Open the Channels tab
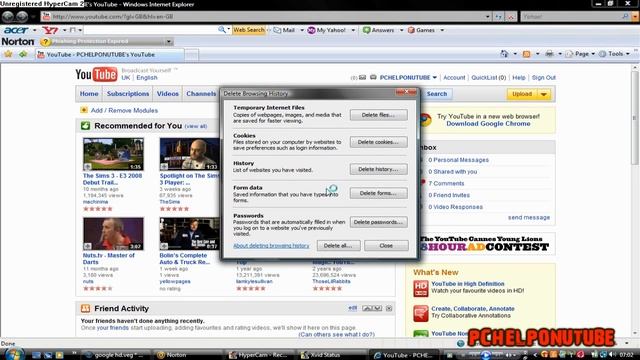The width and height of the screenshot is (640, 360). 201,94
